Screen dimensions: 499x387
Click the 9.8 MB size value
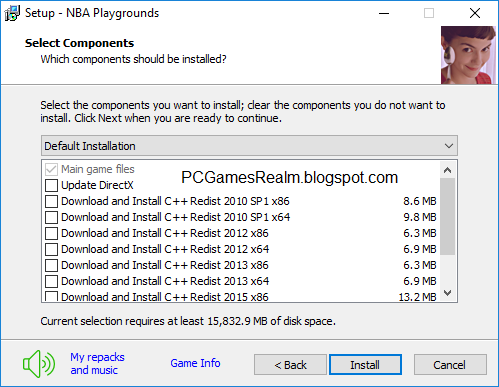click(420, 217)
